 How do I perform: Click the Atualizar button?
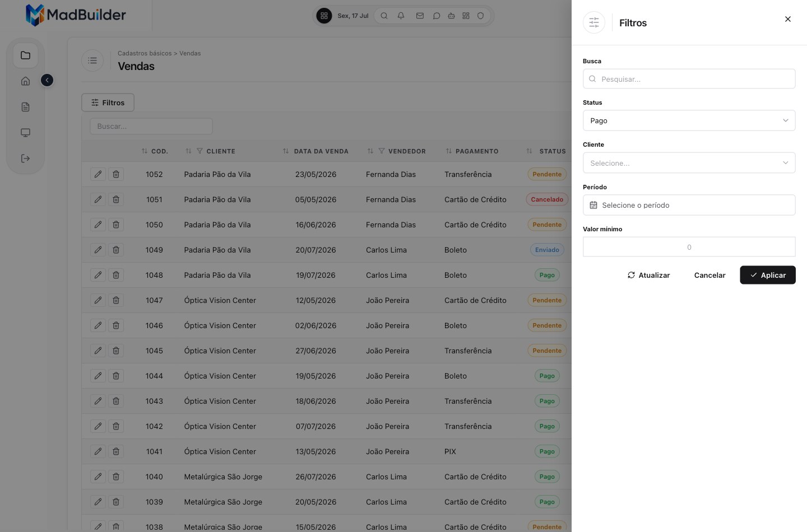point(648,275)
